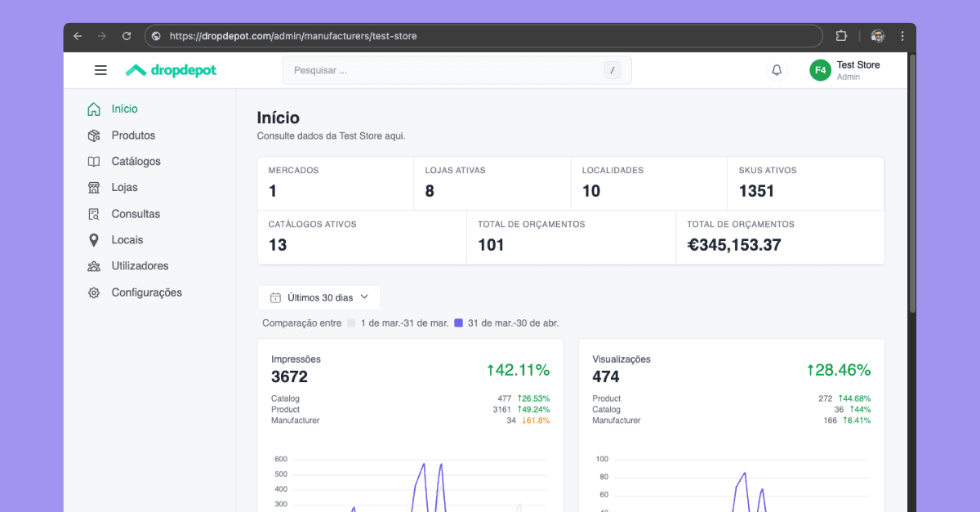Viewport: 980px width, 512px height.
Task: Open the Catálogos book icon
Action: (x=94, y=161)
